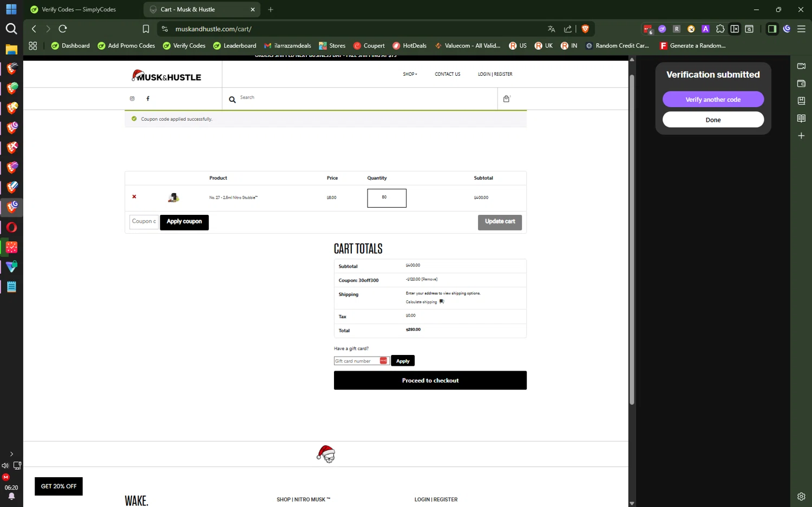Open the Facebook social icon
The height and width of the screenshot is (507, 812).
[148, 98]
